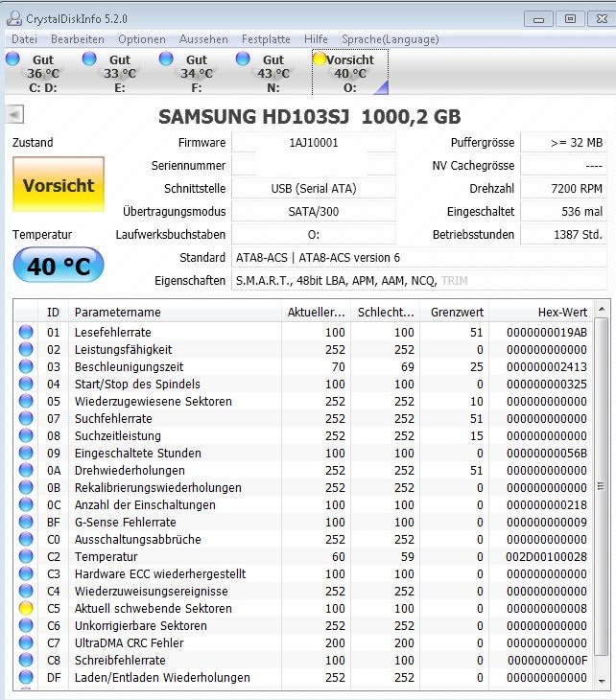The width and height of the screenshot is (616, 700).
Task: Click the Schnittstelle field USB (Serial ATA)
Action: click(x=313, y=188)
